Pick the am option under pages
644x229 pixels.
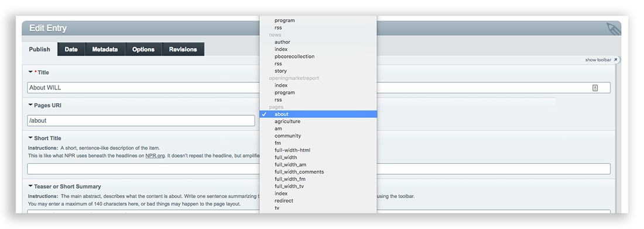tap(318, 129)
